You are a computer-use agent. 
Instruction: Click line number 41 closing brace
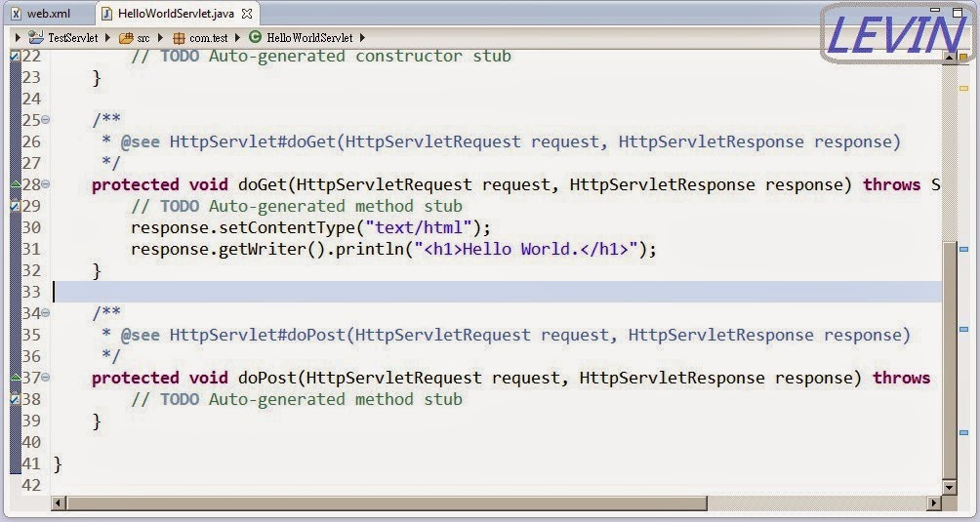tap(58, 463)
